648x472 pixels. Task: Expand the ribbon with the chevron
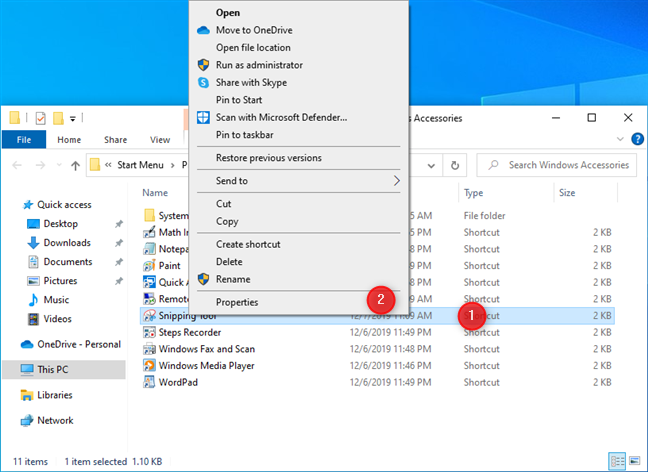point(620,139)
